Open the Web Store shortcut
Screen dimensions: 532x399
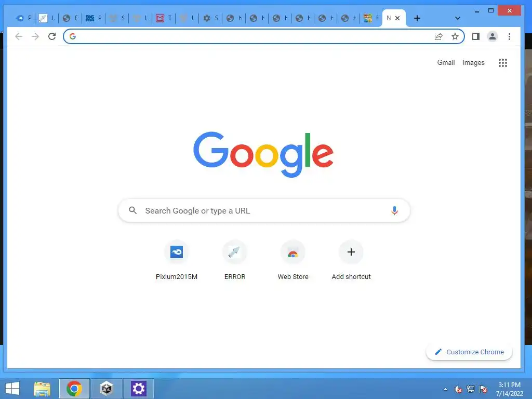point(293,260)
